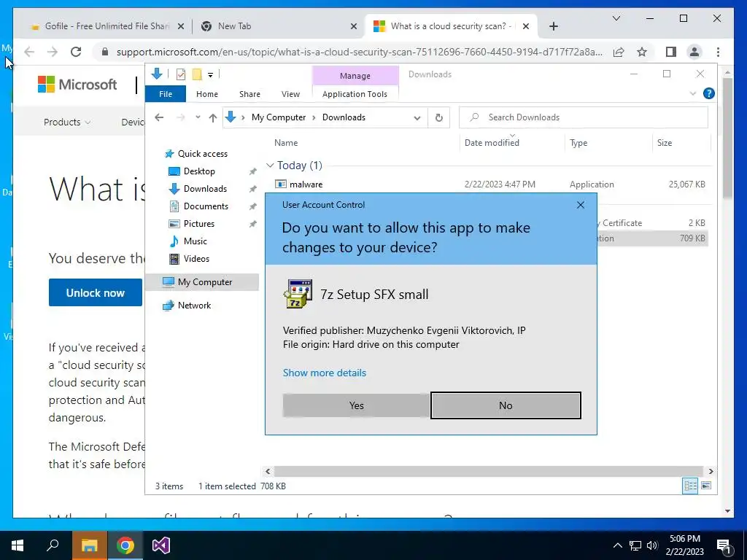Open Chrome side panel icon
This screenshot has width=747, height=560.
coord(671,52)
